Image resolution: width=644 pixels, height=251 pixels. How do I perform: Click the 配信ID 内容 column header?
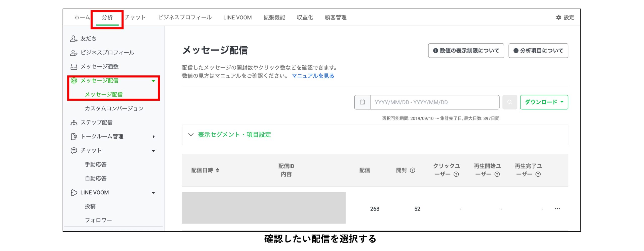click(286, 170)
